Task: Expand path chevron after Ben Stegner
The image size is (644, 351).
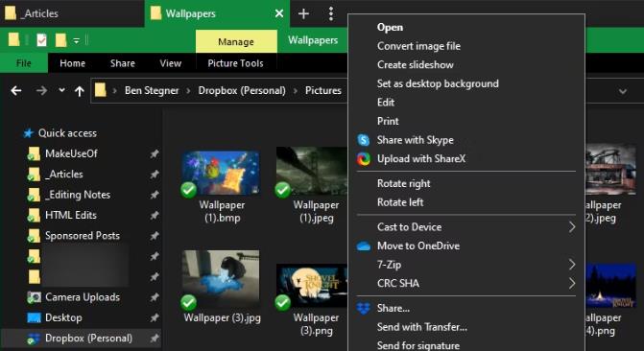Action: click(188, 91)
